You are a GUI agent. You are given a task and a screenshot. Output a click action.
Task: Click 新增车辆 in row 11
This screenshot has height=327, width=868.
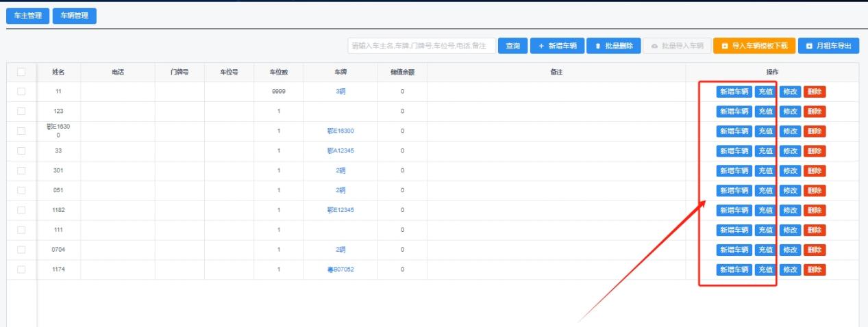(734, 92)
